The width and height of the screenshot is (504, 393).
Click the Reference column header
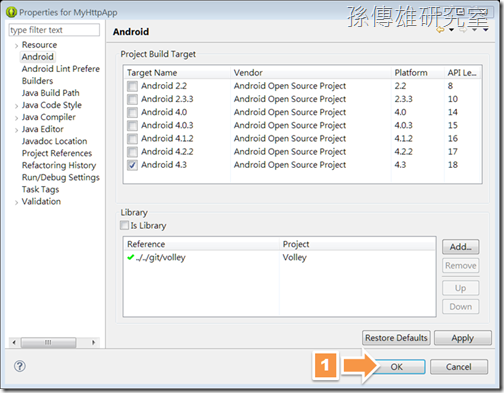click(x=201, y=244)
